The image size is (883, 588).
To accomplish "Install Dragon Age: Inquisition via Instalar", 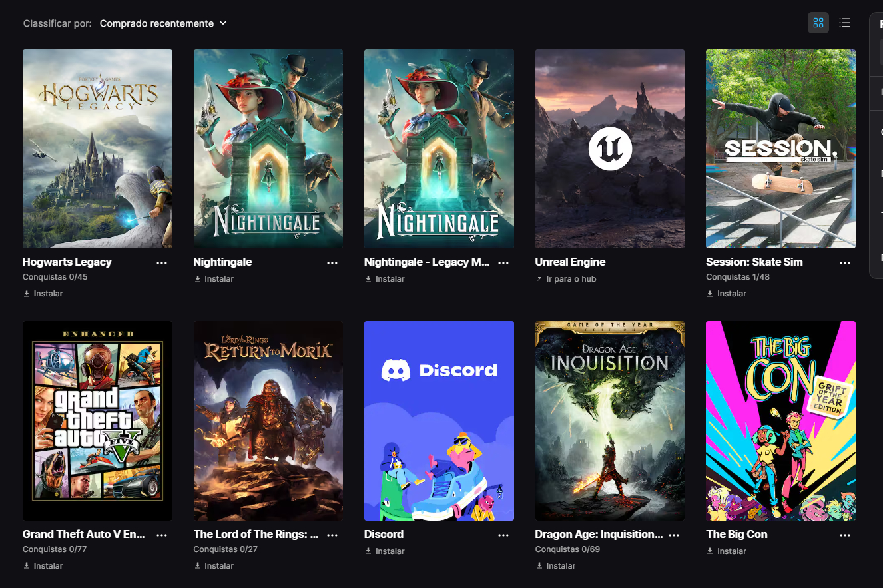I will [555, 566].
